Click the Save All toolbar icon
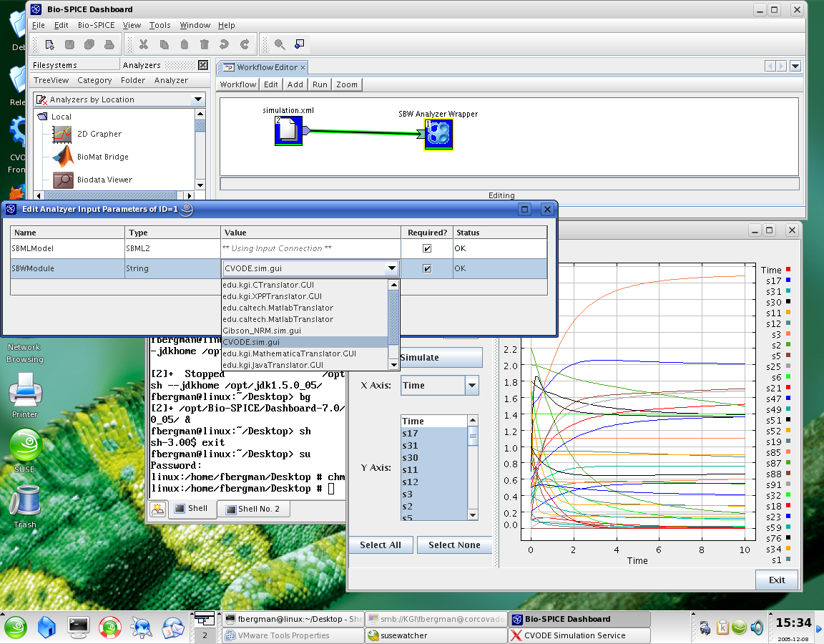This screenshot has width=824, height=644. pos(89,44)
